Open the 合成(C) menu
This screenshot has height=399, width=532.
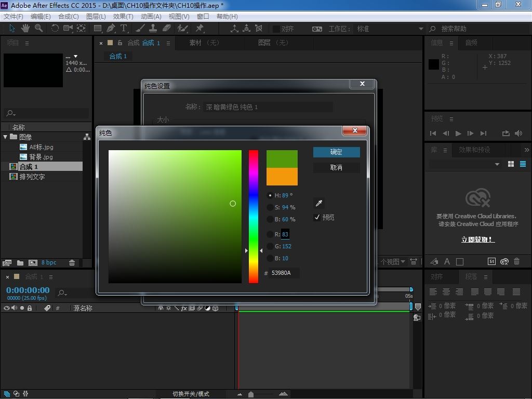click(x=68, y=16)
